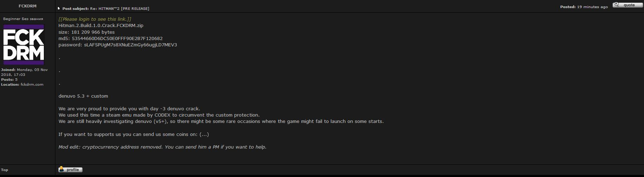Click the password string line
The width and height of the screenshot is (644, 177).
[x=118, y=45]
